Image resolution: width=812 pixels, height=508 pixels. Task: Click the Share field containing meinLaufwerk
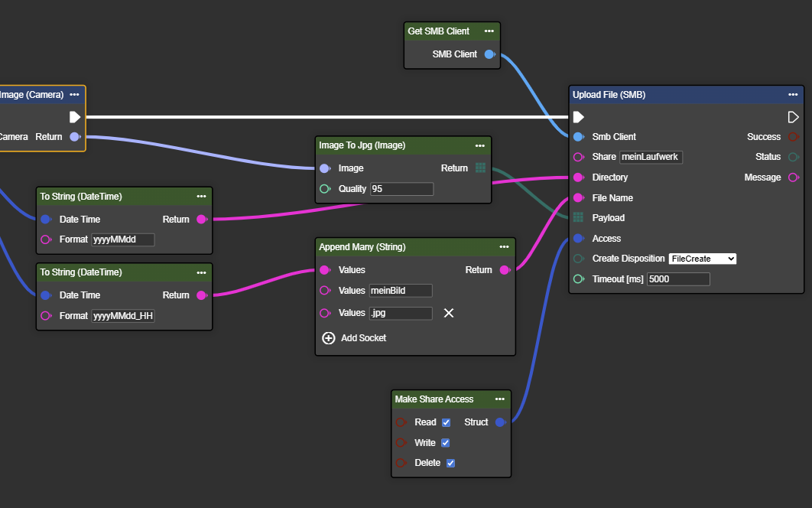point(651,157)
